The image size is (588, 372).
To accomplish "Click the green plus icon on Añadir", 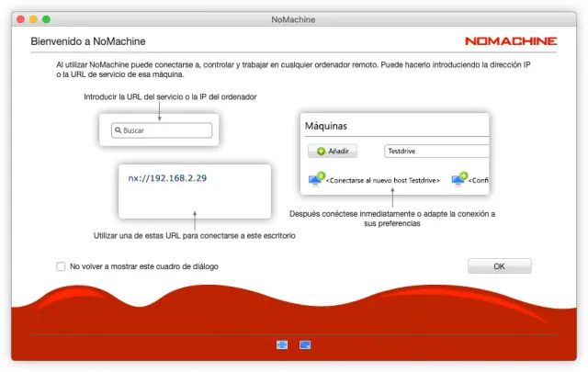I will (x=321, y=152).
